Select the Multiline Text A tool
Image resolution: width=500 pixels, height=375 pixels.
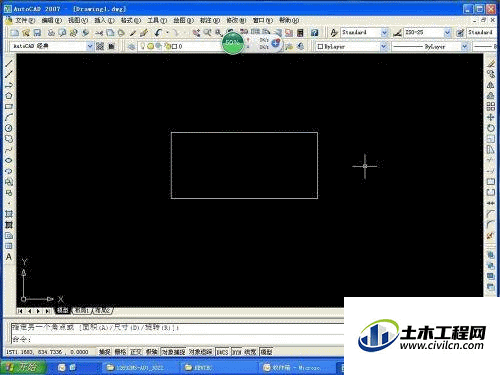(9, 257)
